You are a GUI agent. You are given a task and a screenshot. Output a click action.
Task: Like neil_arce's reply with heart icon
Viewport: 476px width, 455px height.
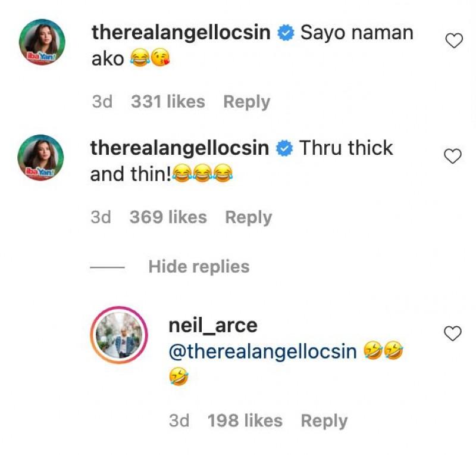coord(453,334)
